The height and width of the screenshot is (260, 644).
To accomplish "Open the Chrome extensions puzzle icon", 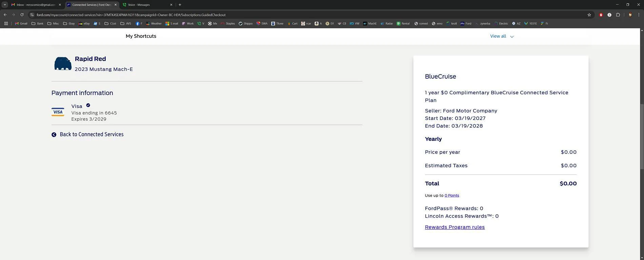I will coord(618,15).
